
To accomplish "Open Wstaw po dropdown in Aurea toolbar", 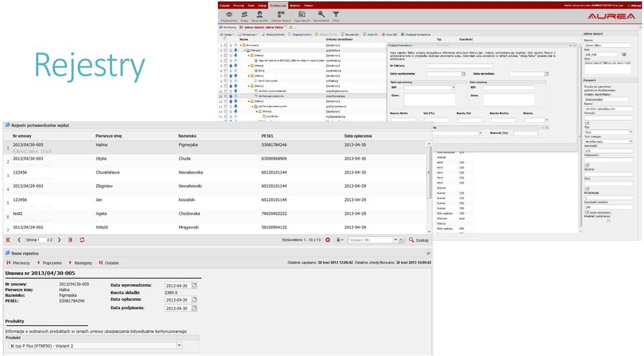I will point(248,34).
